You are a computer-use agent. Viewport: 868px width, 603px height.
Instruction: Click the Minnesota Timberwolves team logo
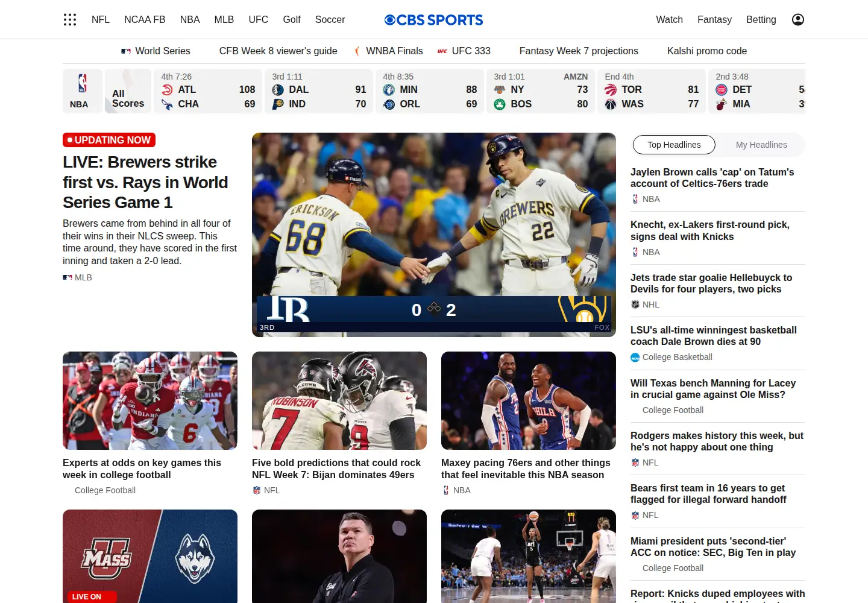pyautogui.click(x=389, y=89)
